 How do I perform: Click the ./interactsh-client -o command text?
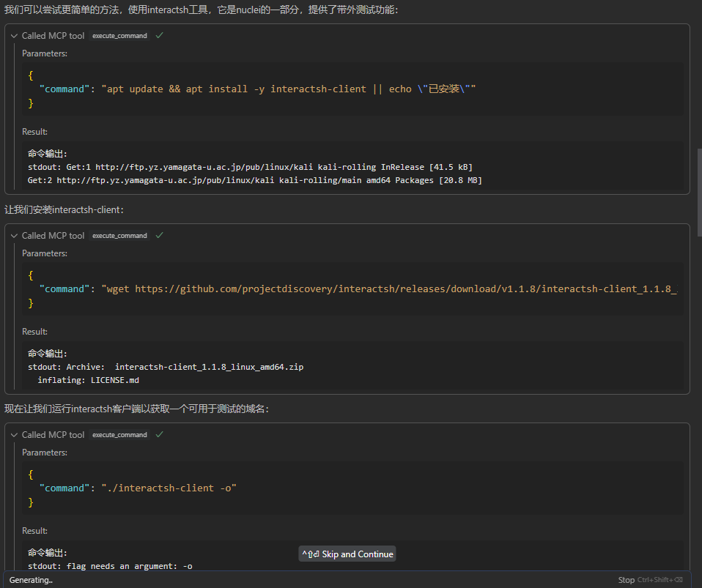(169, 488)
